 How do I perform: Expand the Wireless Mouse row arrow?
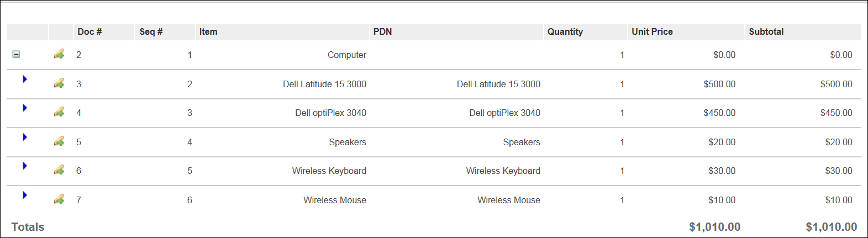(x=25, y=195)
